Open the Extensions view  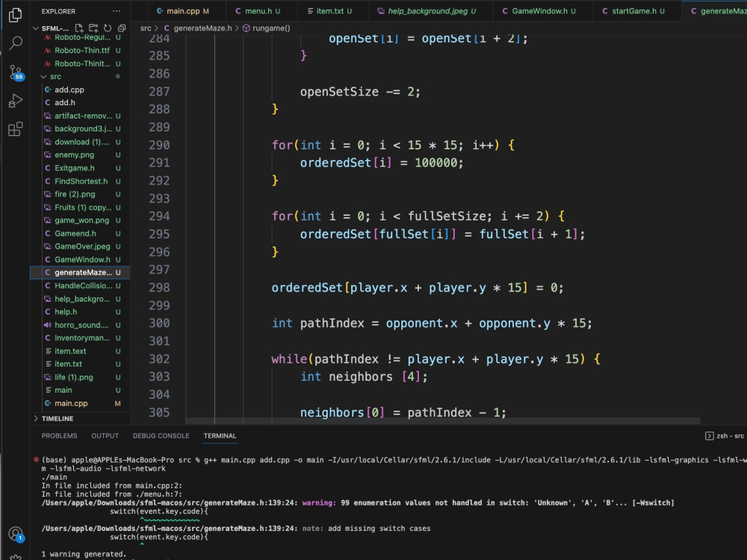click(15, 129)
